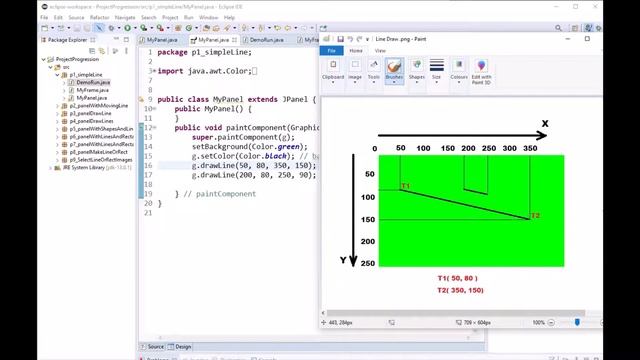
Task: Switch to the Home tab in Paint
Action: pyautogui.click(x=356, y=51)
